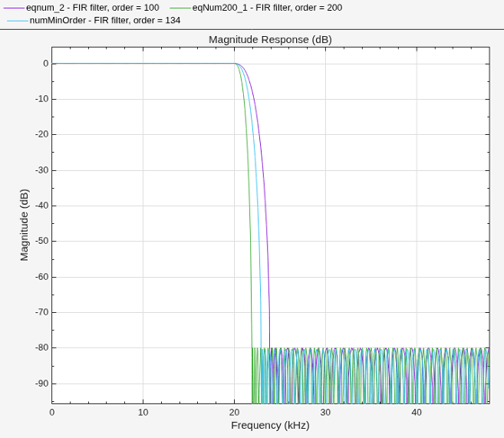Screen dimensions: 504x438
Task: Click the 10 tick label on frequency axis
Action: pyautogui.click(x=143, y=412)
